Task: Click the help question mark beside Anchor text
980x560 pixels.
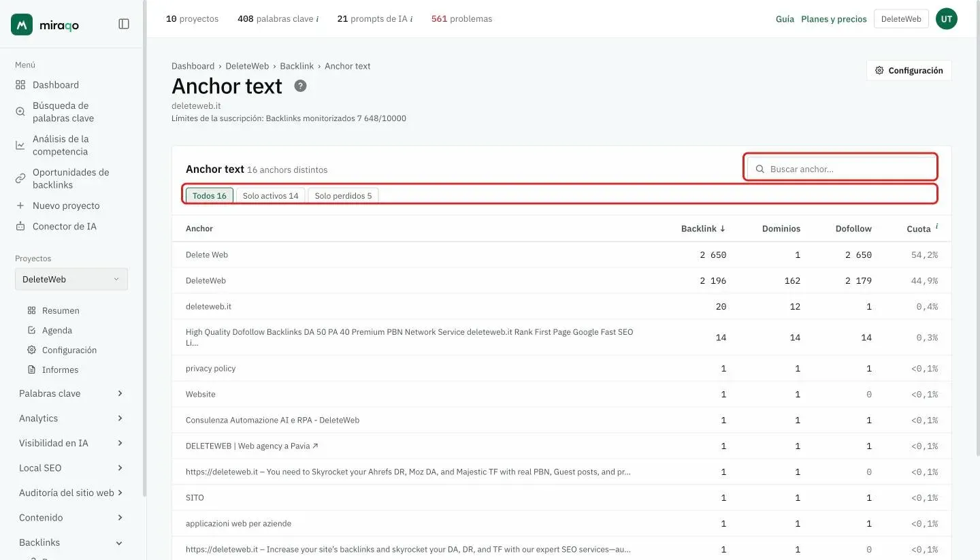Action: [300, 86]
